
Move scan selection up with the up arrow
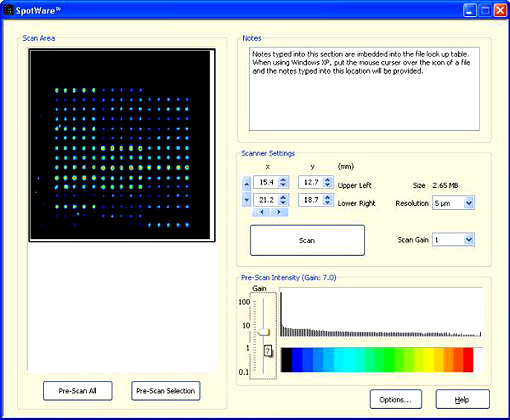tap(247, 184)
